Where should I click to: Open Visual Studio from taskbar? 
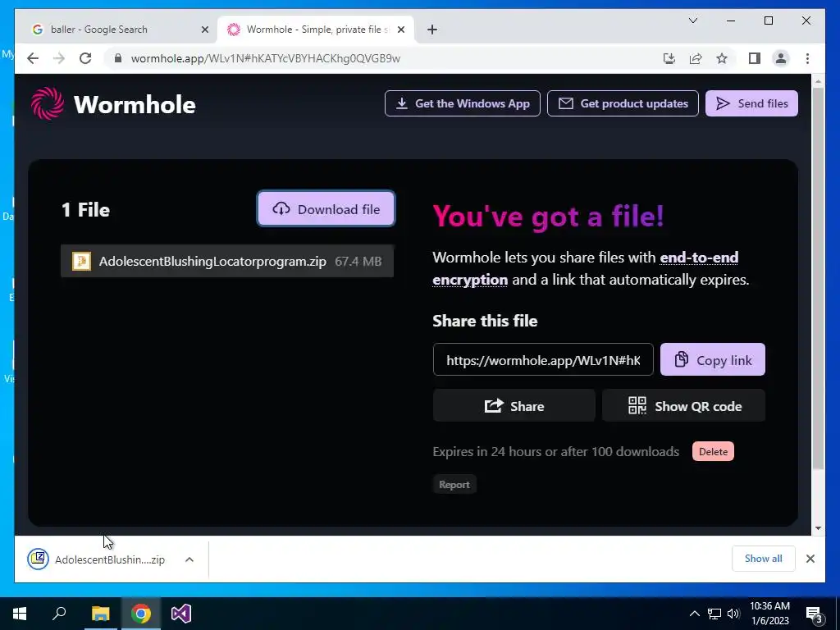[x=181, y=614]
